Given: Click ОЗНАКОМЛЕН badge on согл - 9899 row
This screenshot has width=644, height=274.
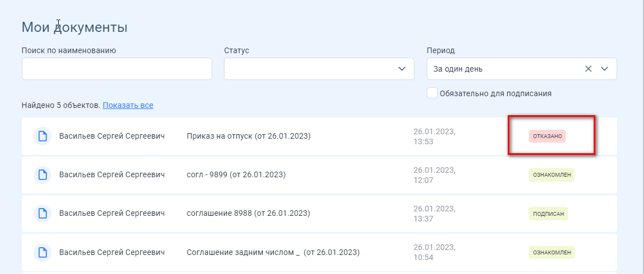Looking at the screenshot, I should (x=552, y=175).
